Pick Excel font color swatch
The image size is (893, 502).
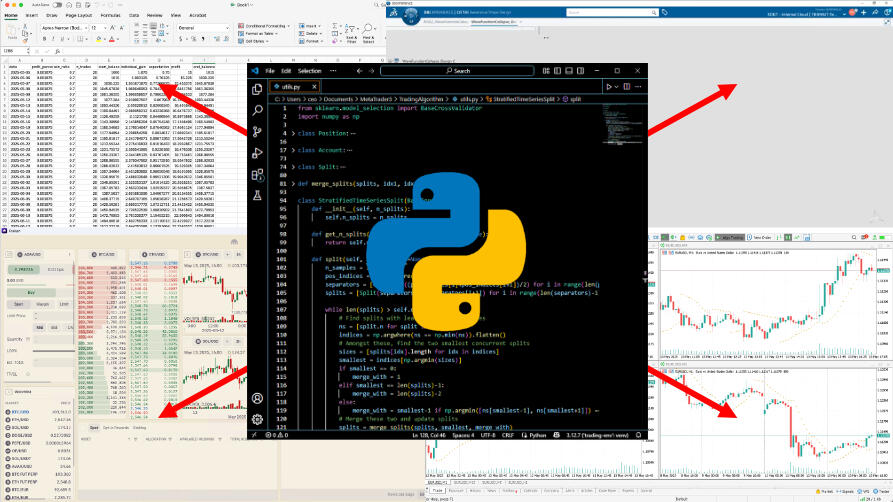[112, 39]
